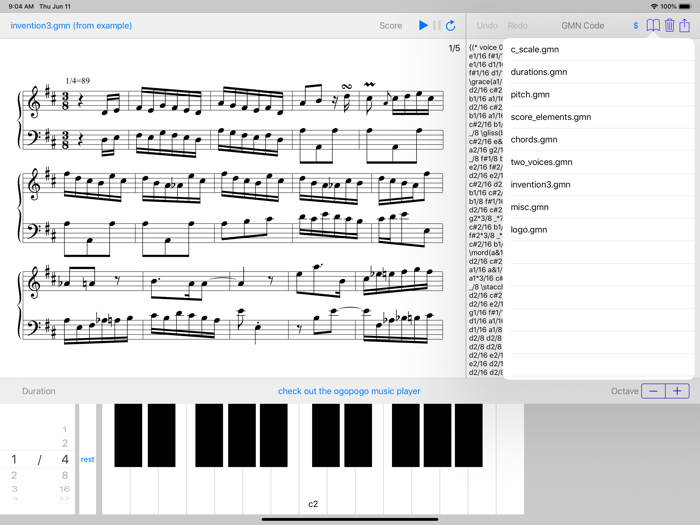Increase octave with plus button
The height and width of the screenshot is (525, 700).
coord(677,391)
